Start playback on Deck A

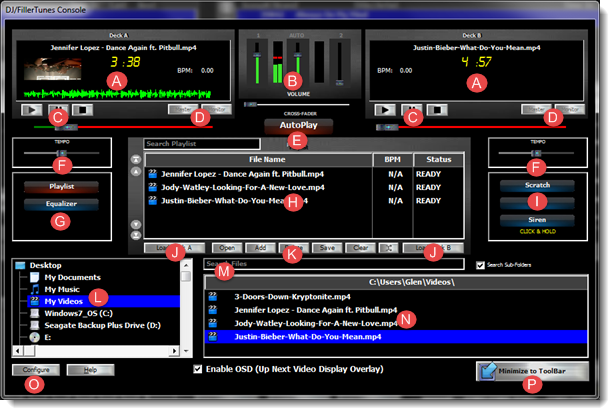31,110
